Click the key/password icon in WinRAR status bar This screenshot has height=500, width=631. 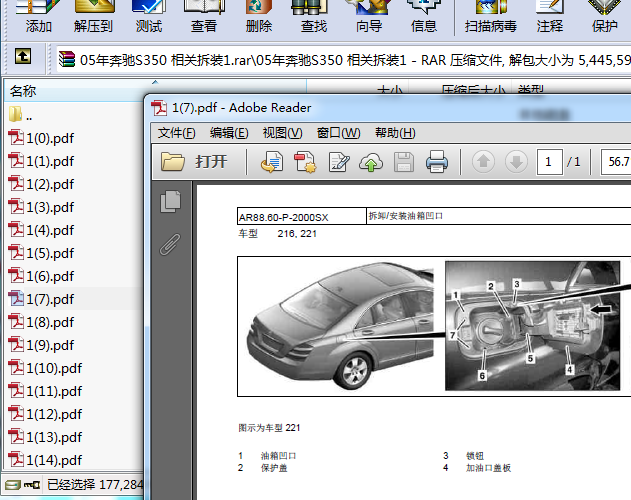[32, 485]
